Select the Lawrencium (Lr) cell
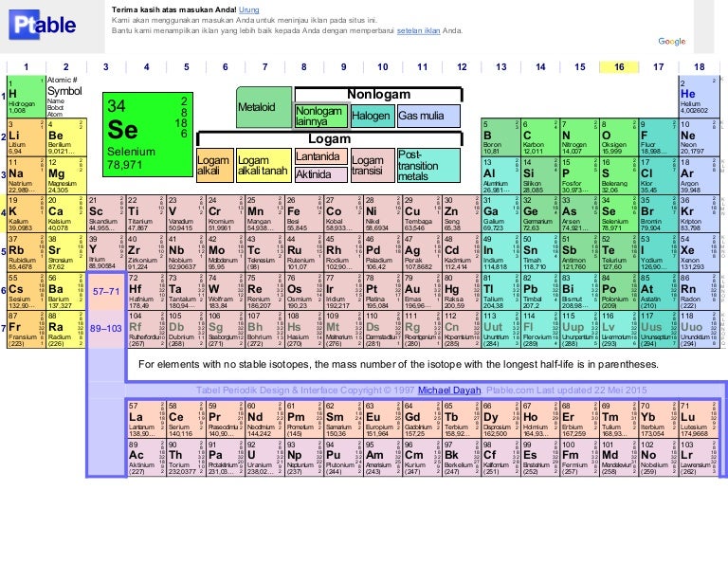 699,458
